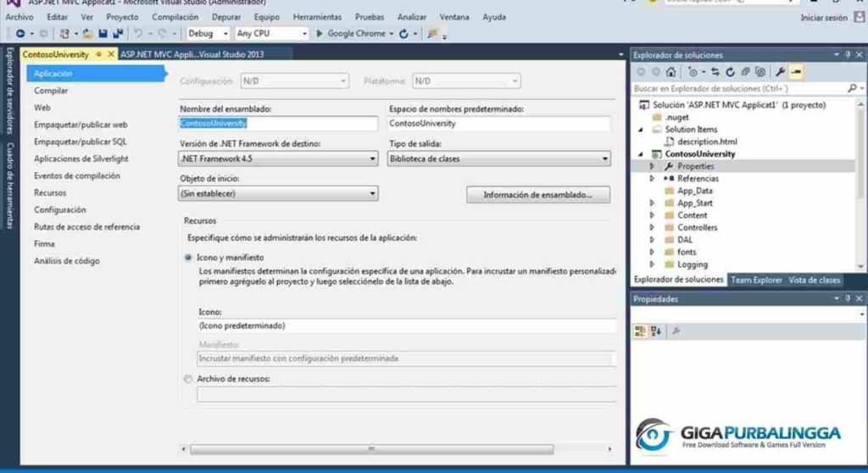This screenshot has height=473, width=868.
Task: Click the Navigate Forward toolbar icon
Action: pos(44,34)
